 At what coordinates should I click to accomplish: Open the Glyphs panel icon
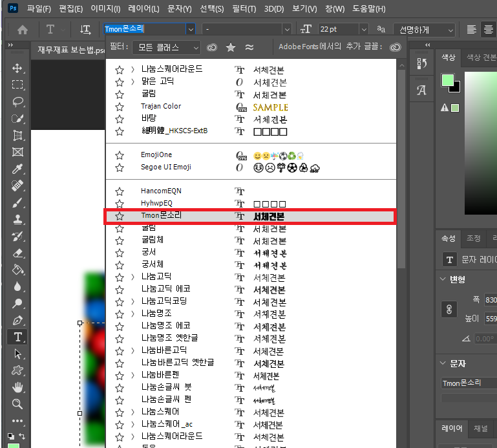pos(421,91)
